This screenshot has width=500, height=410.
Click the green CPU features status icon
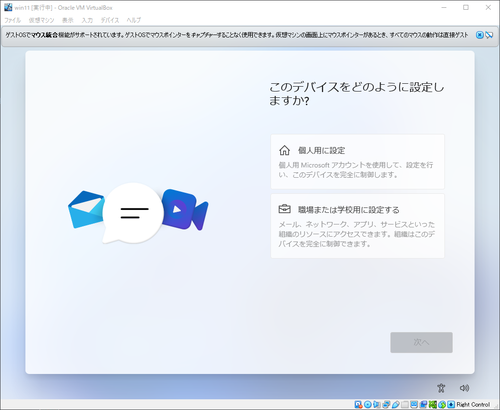(x=433, y=405)
